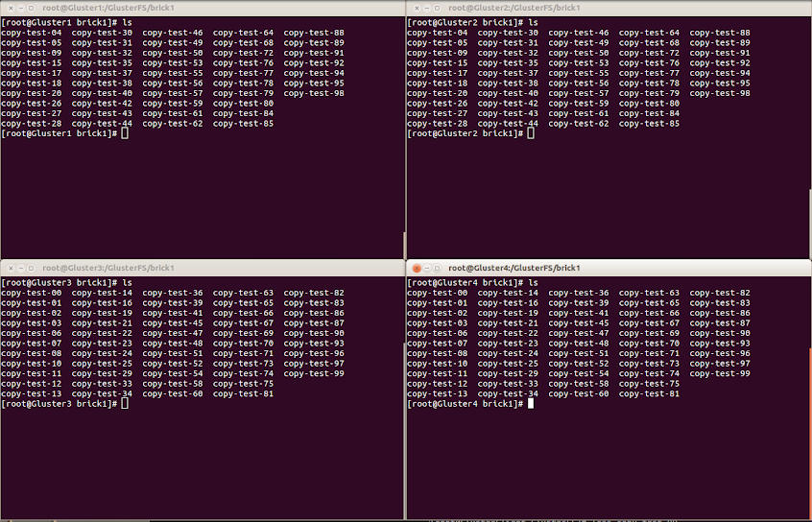Select copy-test-80 in Gluster2 terminal
Image resolution: width=812 pixels, height=522 pixels.
pyautogui.click(x=650, y=104)
